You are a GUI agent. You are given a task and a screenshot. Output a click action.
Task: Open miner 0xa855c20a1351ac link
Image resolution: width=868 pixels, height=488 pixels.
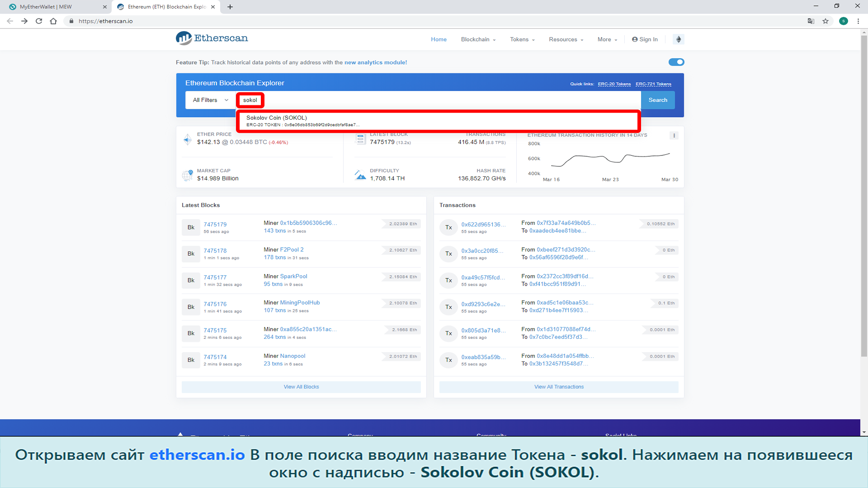[308, 329]
